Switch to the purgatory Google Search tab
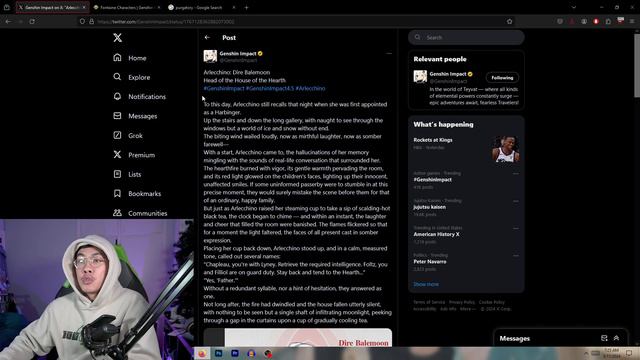The height and width of the screenshot is (360, 640). (198, 7)
